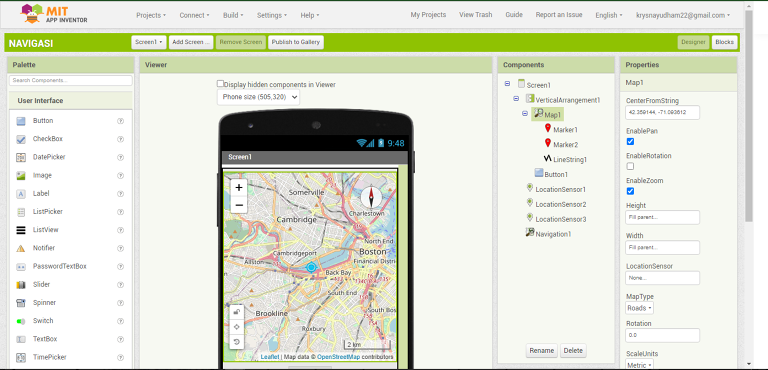Select the LineString1 component icon
Screen dimensions: 768x370
pos(548,159)
